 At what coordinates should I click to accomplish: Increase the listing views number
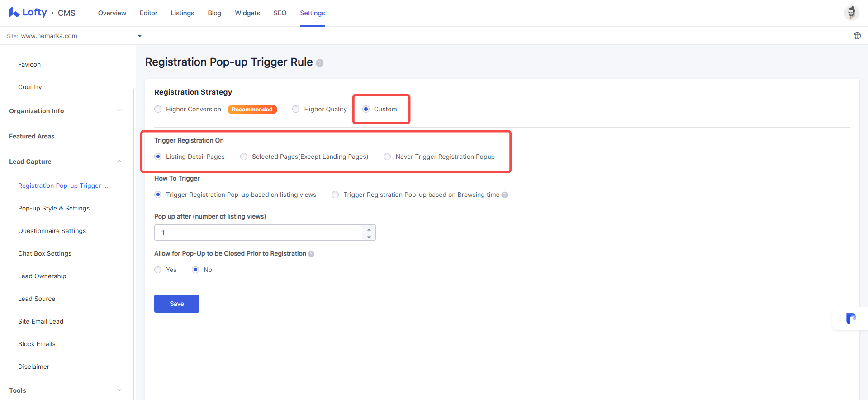tap(369, 229)
